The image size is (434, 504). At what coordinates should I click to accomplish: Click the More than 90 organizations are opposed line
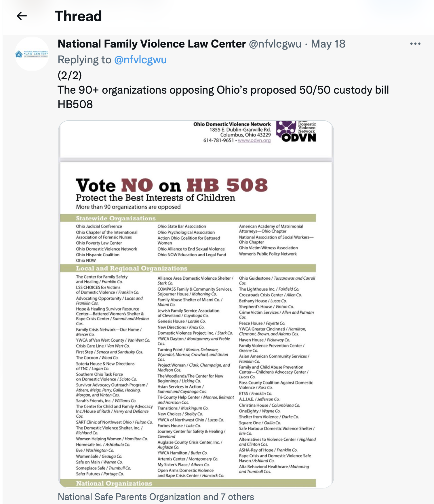click(128, 207)
